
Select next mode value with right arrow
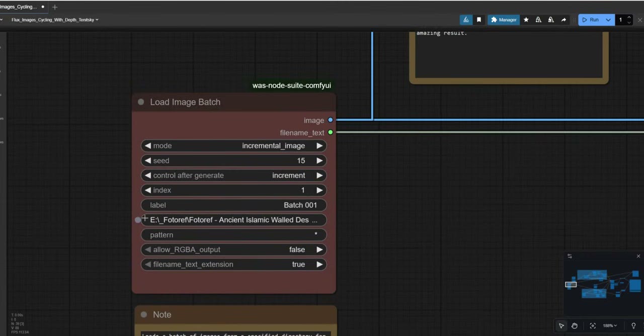(x=319, y=146)
